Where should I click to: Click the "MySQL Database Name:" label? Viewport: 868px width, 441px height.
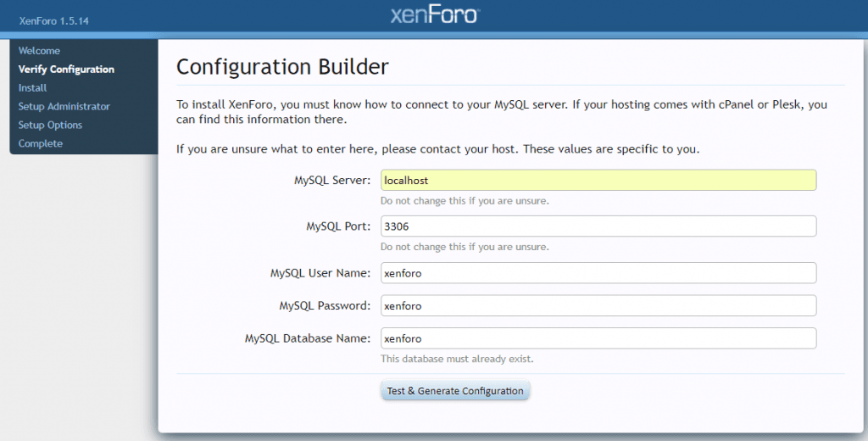coord(308,338)
